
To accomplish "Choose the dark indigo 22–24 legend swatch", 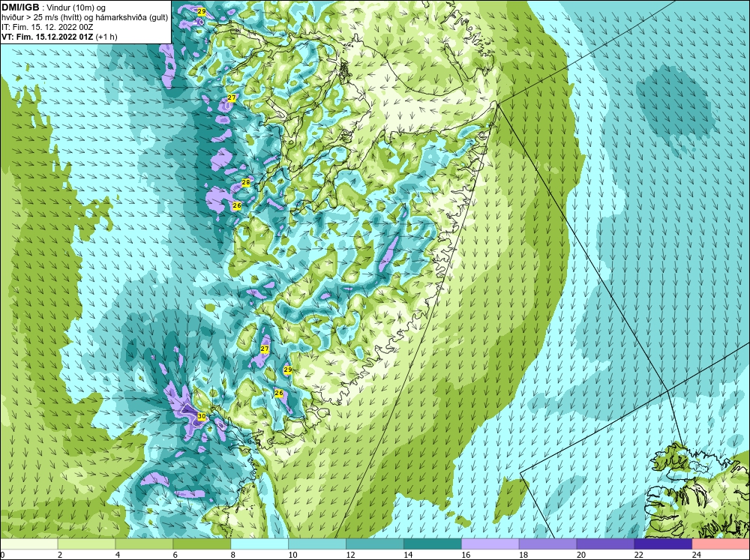I will [663, 544].
